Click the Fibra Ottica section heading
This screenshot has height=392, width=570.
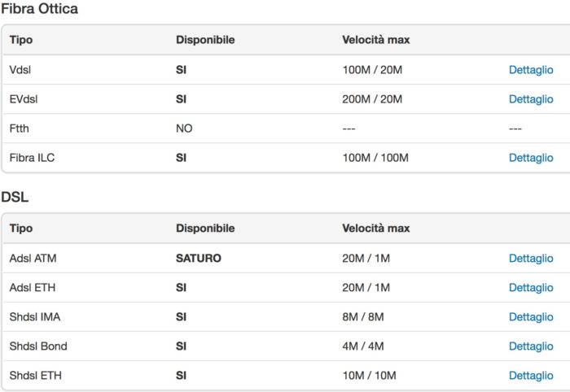pyautogui.click(x=39, y=9)
